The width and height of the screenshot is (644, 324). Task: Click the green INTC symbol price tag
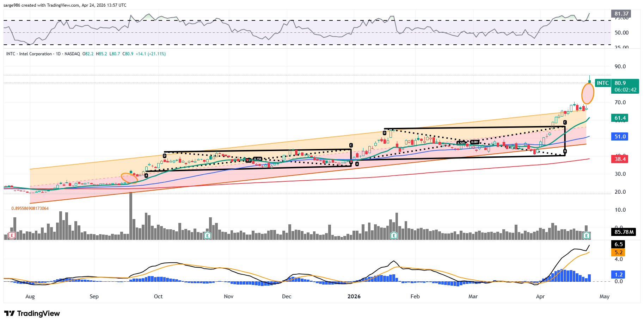pyautogui.click(x=602, y=83)
